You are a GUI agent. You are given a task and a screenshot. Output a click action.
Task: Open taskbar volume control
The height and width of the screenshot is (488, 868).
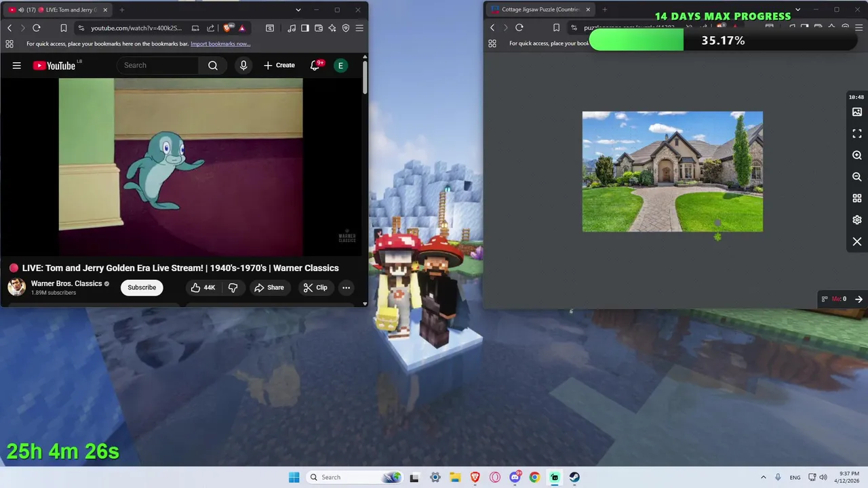[x=823, y=477]
